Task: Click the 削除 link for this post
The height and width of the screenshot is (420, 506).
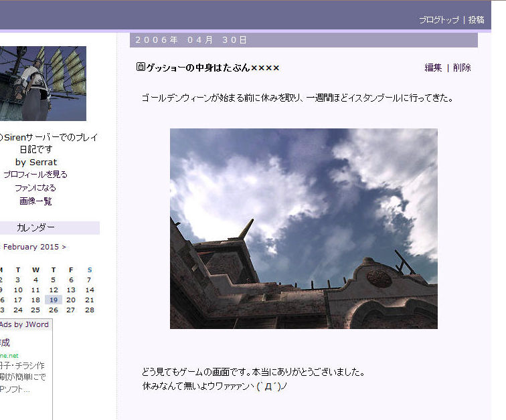Action: pyautogui.click(x=462, y=68)
